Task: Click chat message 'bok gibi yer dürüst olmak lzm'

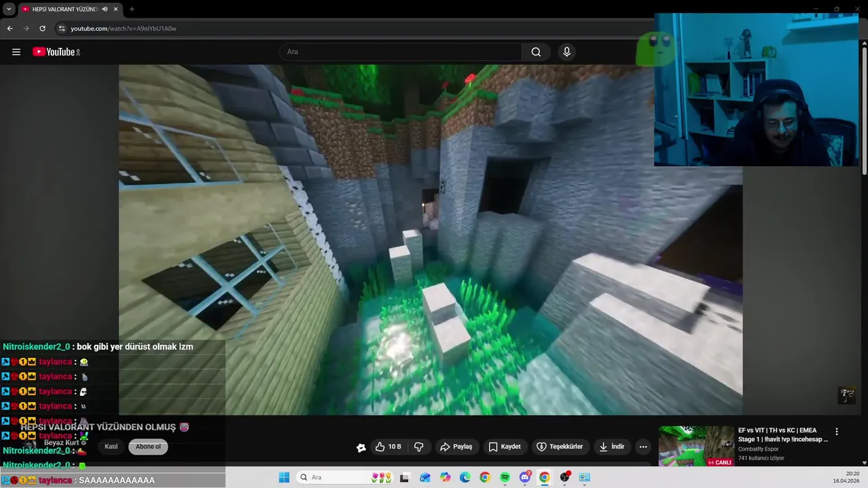Action: tap(135, 346)
